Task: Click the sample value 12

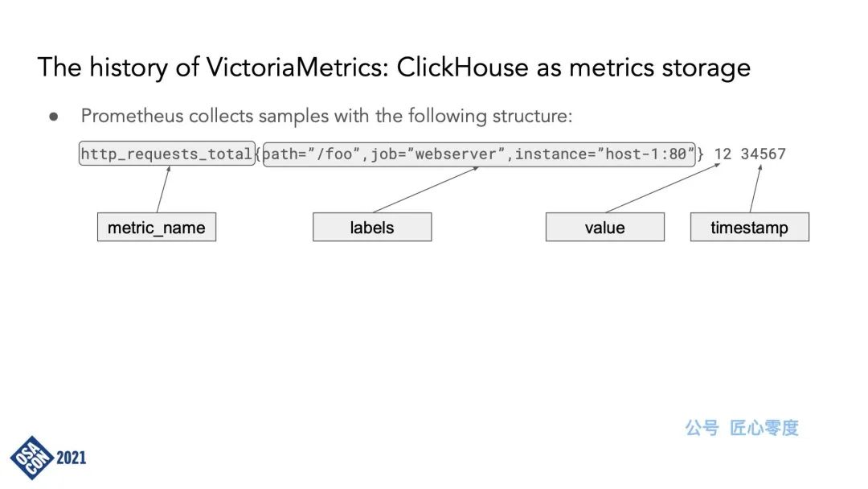Action: [x=723, y=154]
